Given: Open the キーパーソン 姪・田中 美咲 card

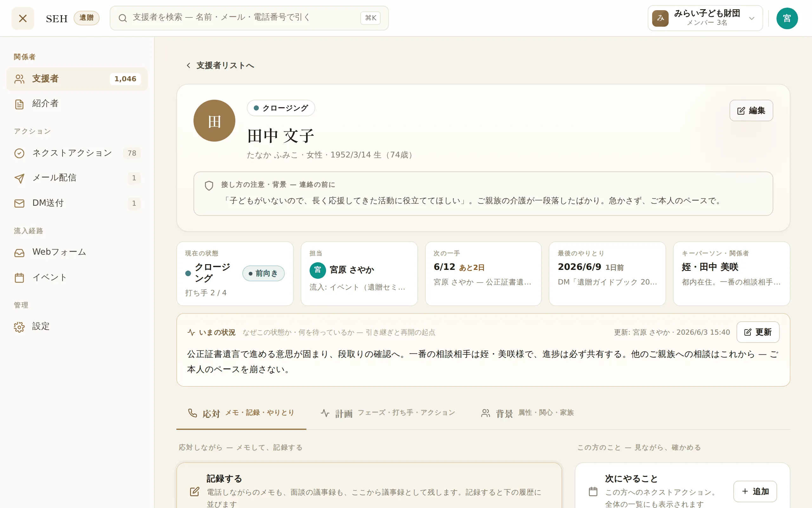Looking at the screenshot, I should click(731, 273).
